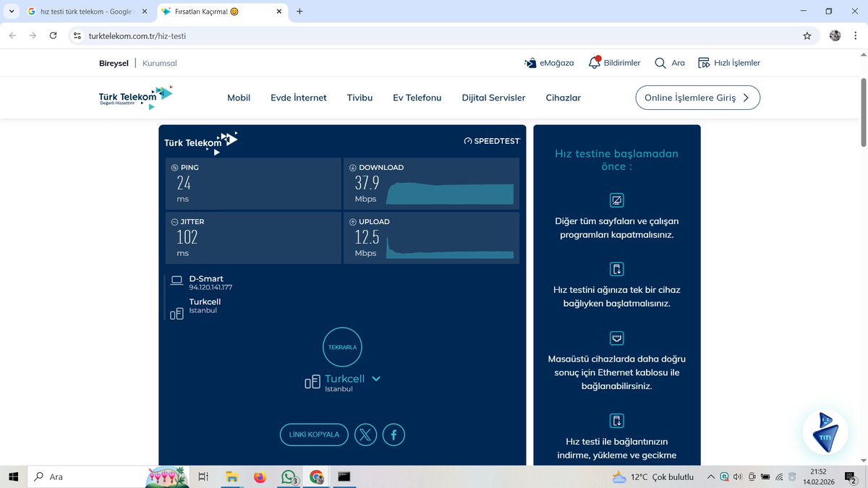Open the Dijital Servisler menu
The image size is (868, 488).
(x=494, y=98)
